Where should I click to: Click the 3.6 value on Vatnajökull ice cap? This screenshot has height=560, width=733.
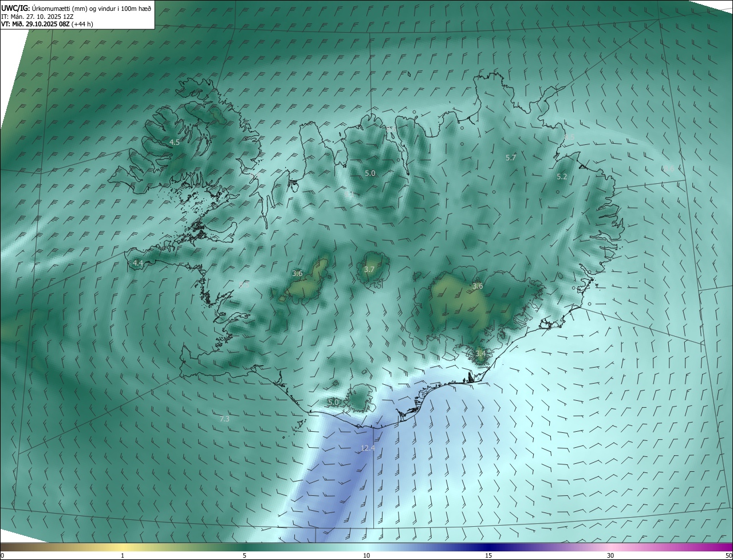coord(478,286)
